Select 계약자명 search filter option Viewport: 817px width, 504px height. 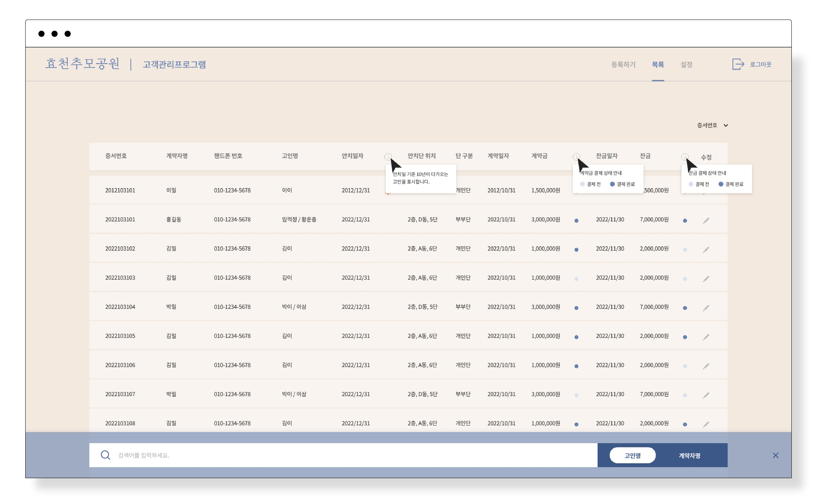click(689, 455)
